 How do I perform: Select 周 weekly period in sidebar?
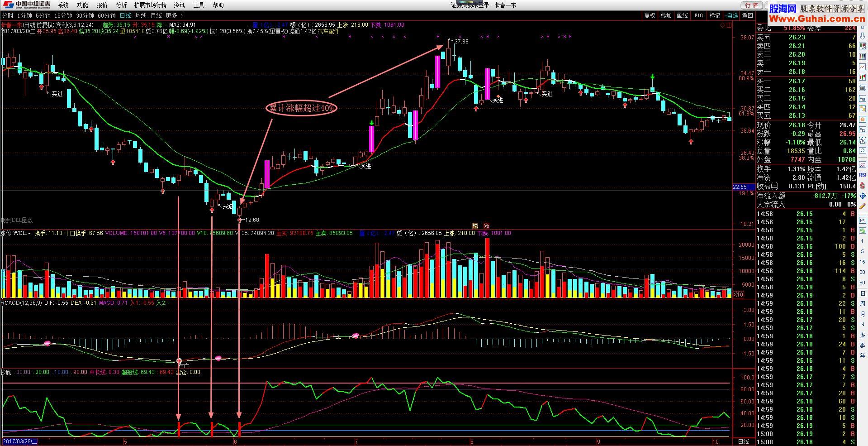click(863, 304)
